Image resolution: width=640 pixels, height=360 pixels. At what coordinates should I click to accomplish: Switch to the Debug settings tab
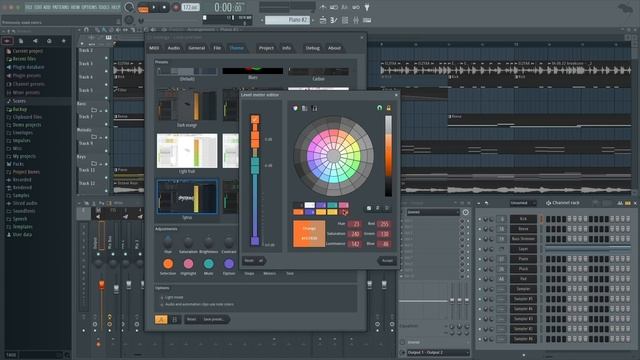coord(313,48)
